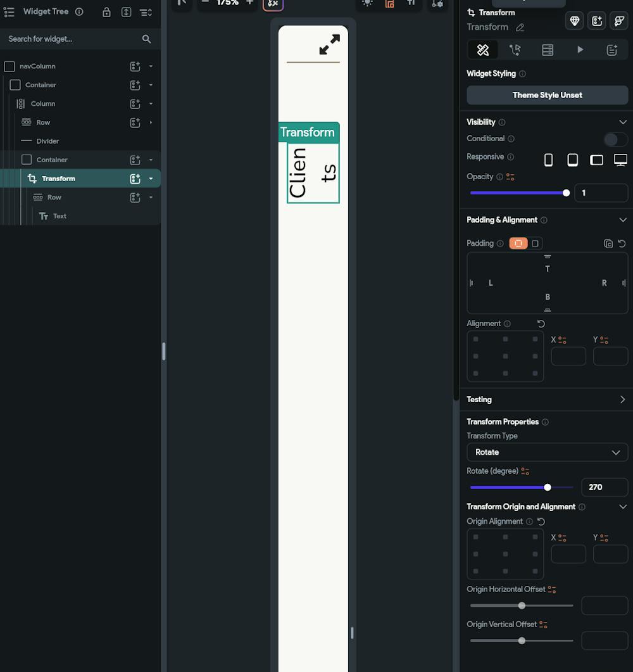Zoom in canvas with plus icon
The width and height of the screenshot is (633, 672).
[x=249, y=3]
